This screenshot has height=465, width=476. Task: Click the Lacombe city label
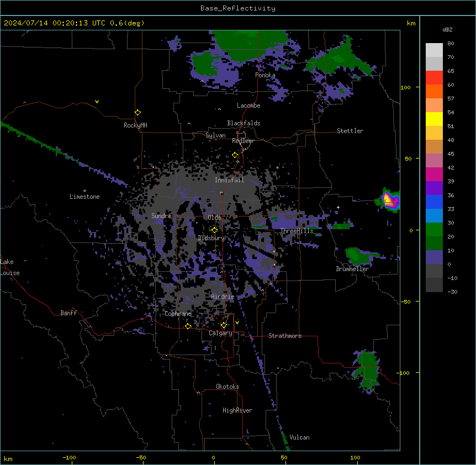point(248,105)
